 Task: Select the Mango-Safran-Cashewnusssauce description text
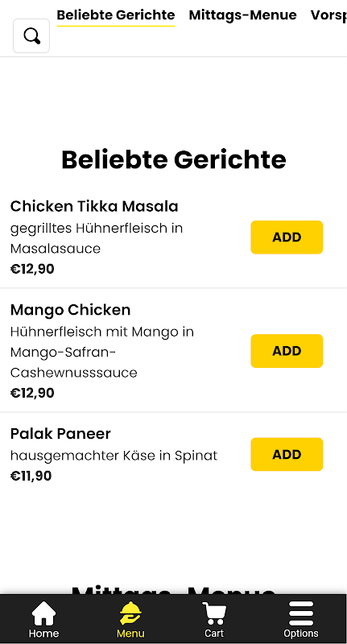(x=73, y=362)
